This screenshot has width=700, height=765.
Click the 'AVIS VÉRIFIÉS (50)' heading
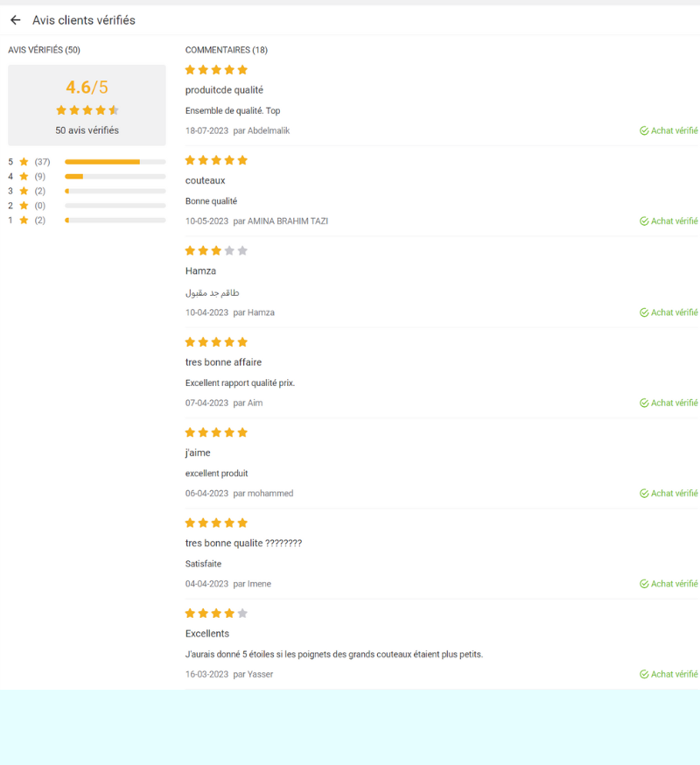click(44, 50)
